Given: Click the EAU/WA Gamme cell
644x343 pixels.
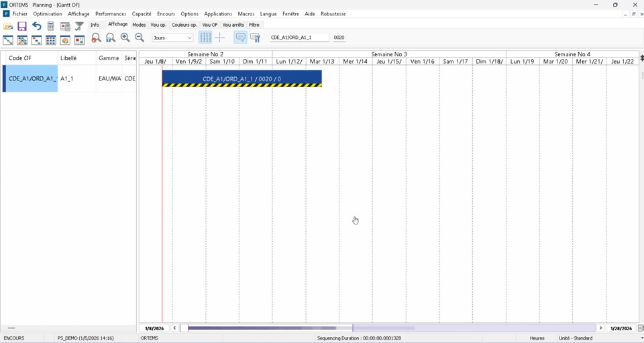Looking at the screenshot, I should click(x=109, y=78).
